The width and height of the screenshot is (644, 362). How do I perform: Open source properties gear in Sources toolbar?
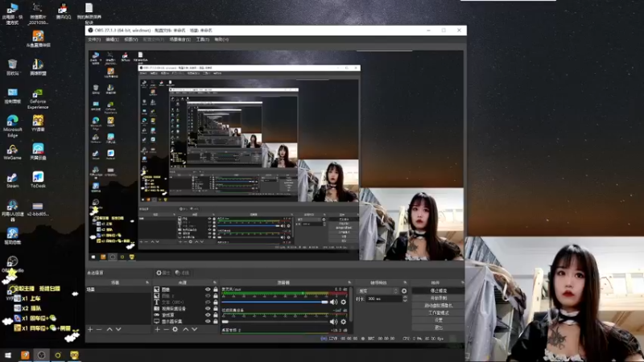175,329
